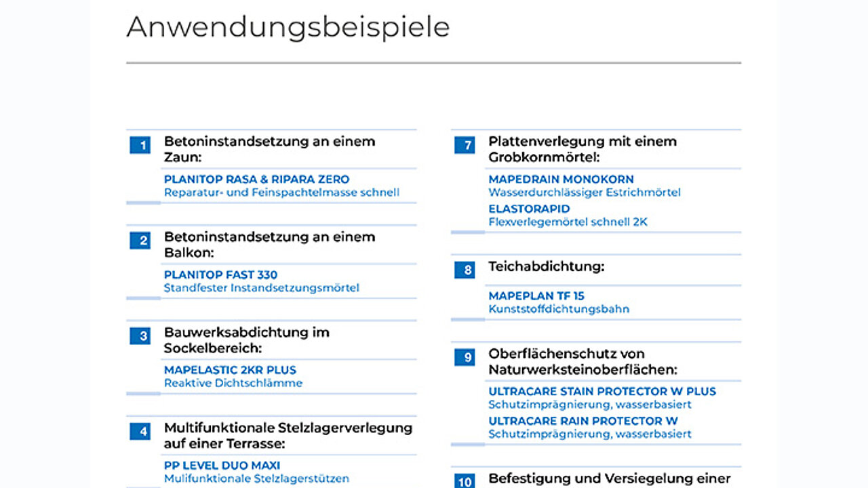Click the blue number 3 badge
868x488 pixels.
[x=140, y=336]
